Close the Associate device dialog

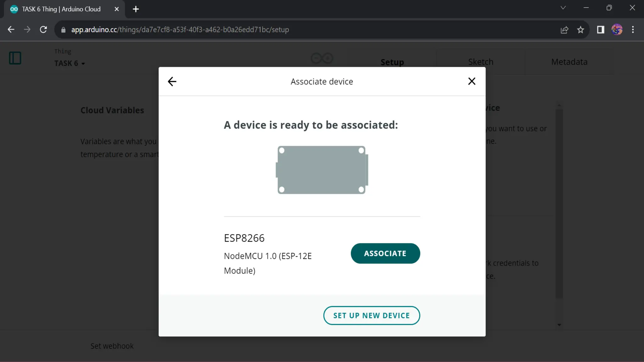471,81
